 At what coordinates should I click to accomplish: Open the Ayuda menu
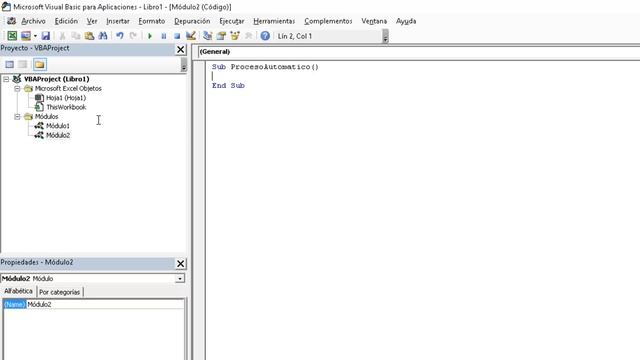(406, 21)
